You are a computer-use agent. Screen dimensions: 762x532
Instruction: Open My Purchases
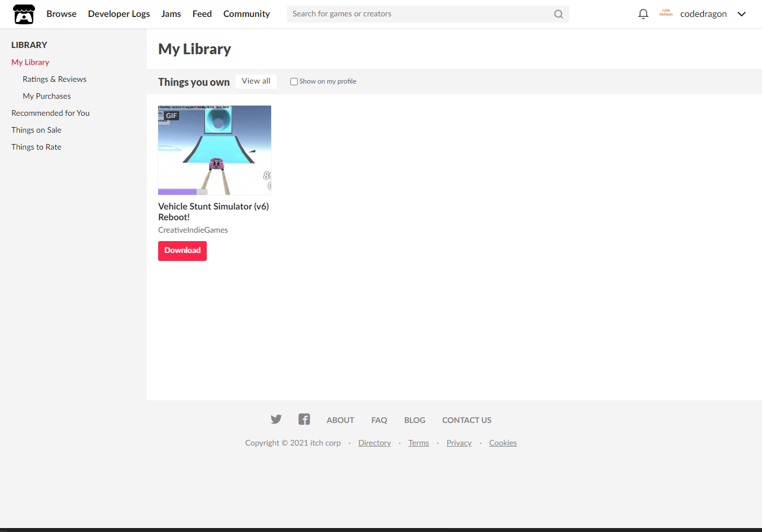pos(47,96)
